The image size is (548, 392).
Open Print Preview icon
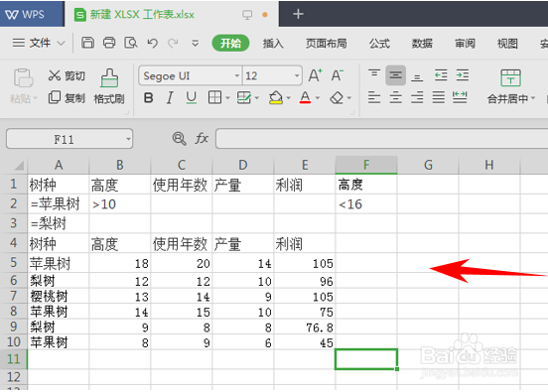131,43
